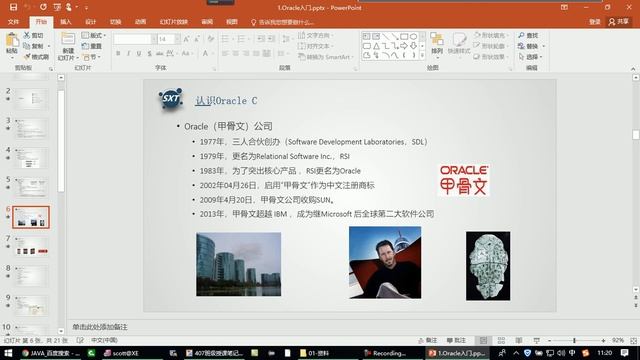640x360 pixels.
Task: Toggle Notes (备注) pane in status bar
Action: 428,340
